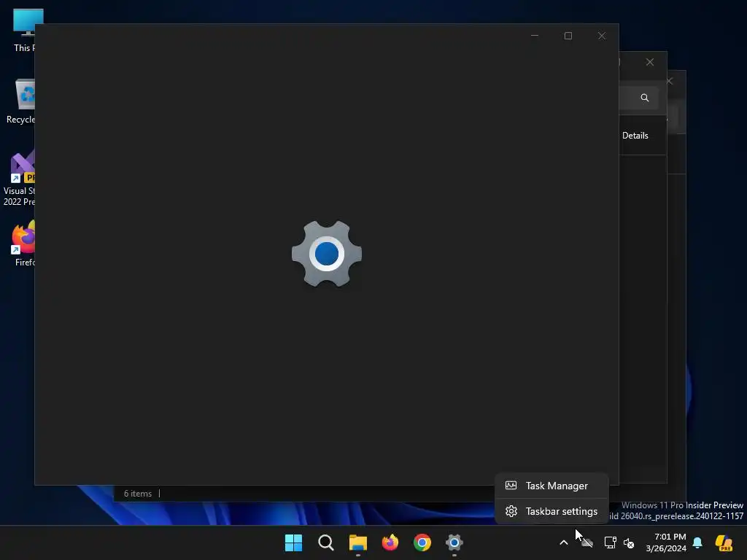The width and height of the screenshot is (747, 560).
Task: Select the This PC desktop icon
Action: point(23,29)
